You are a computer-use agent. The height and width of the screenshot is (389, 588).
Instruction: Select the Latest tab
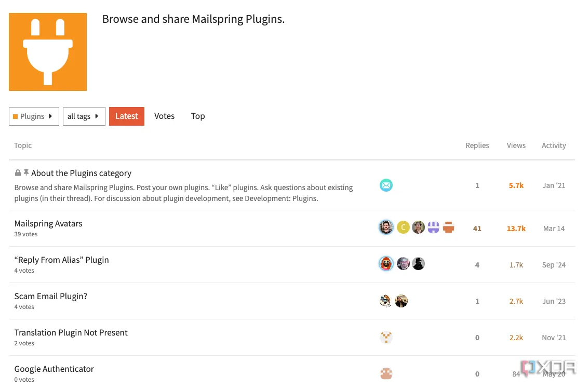coord(127,116)
